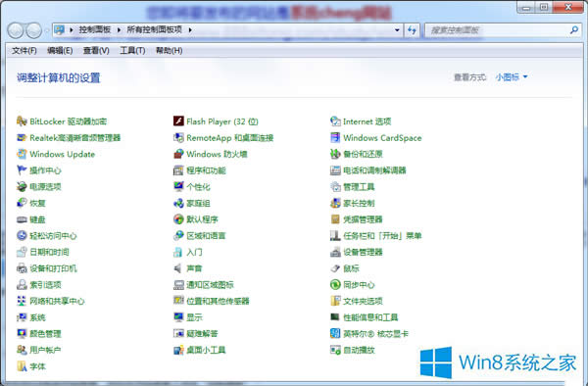
Task: Open the 工具(T) menu
Action: pyautogui.click(x=132, y=50)
